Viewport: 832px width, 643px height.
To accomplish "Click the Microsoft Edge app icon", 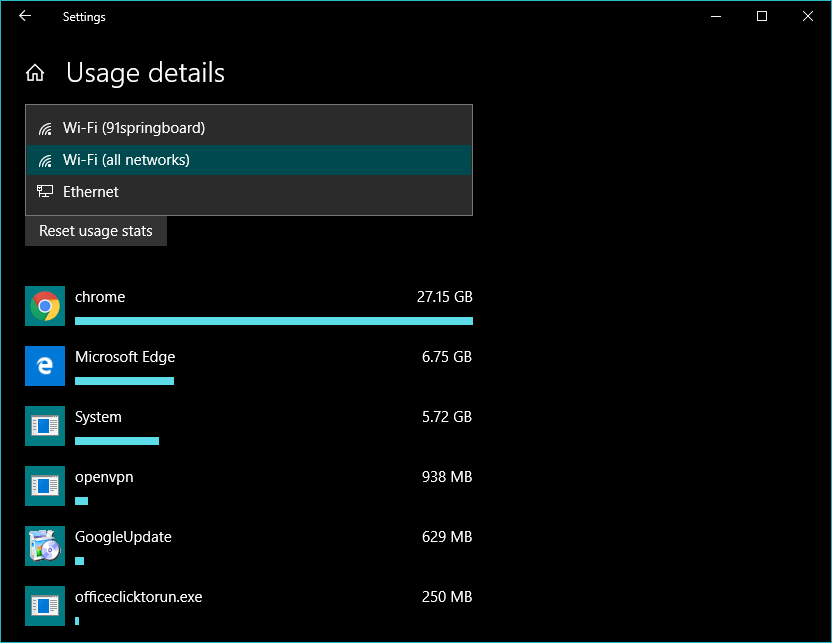I will tap(45, 366).
